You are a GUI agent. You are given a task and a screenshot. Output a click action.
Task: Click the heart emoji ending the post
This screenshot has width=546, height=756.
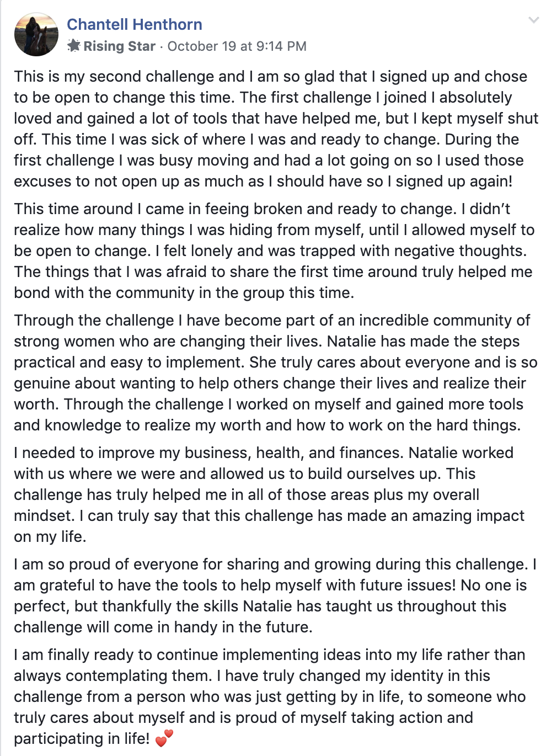click(164, 738)
